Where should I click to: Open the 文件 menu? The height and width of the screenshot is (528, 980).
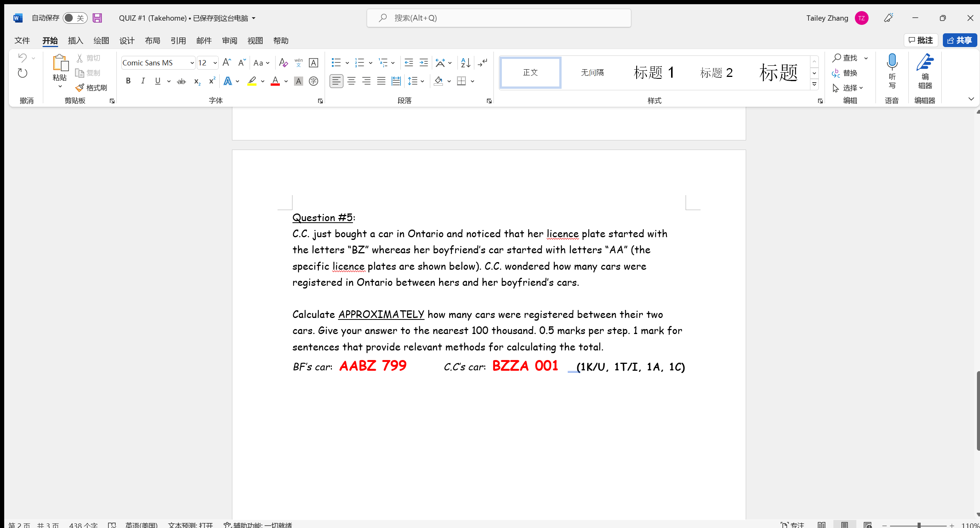22,40
